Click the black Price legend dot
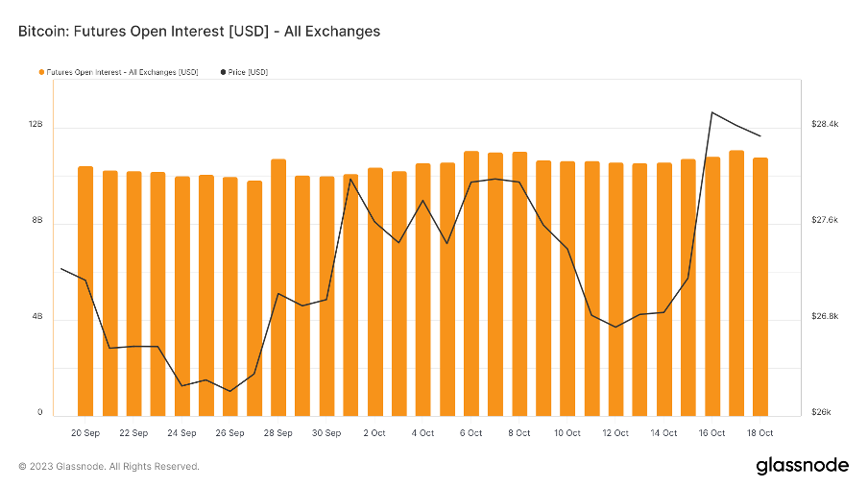This screenshot has width=868, height=488. [224, 72]
